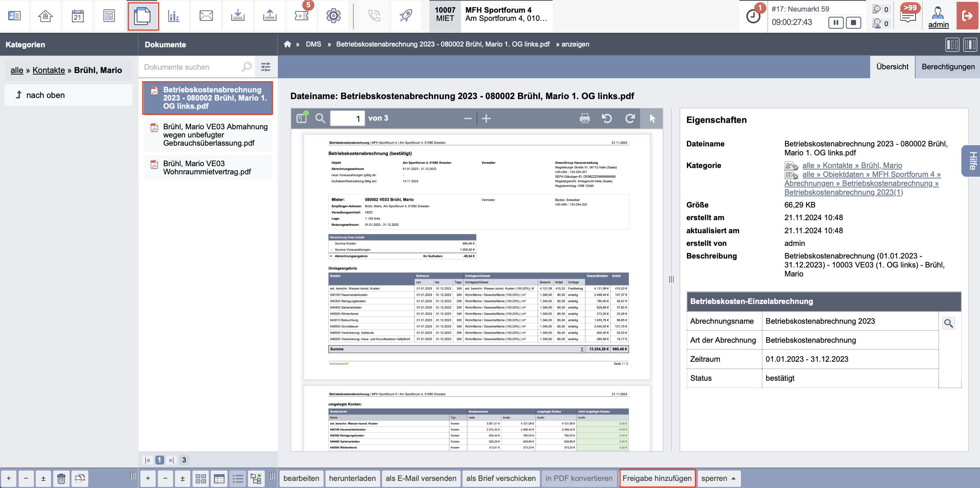Open document filter options sliders icon
The width and height of the screenshot is (980, 488).
point(265,67)
